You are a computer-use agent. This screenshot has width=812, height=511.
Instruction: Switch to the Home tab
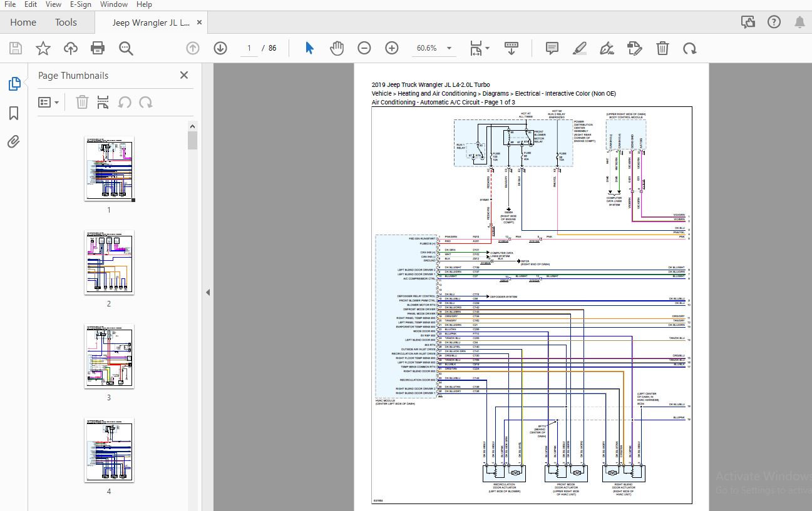[23, 23]
